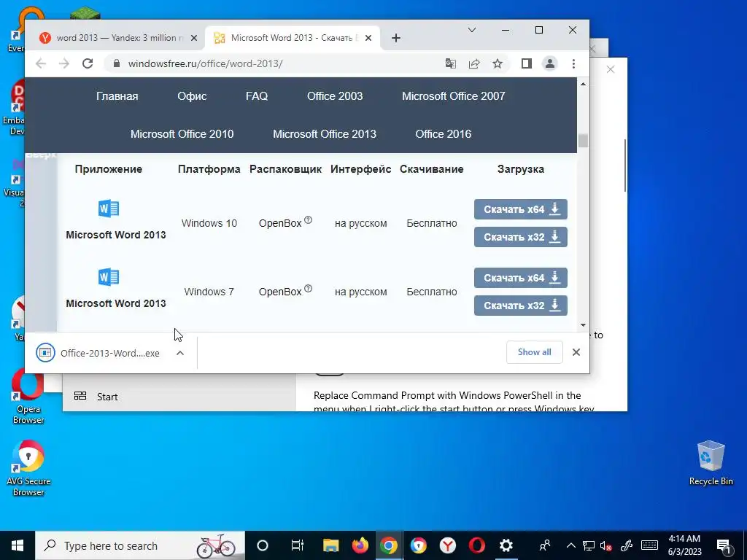The height and width of the screenshot is (560, 747).
Task: Click the taskbar search box
Action: click(x=140, y=545)
